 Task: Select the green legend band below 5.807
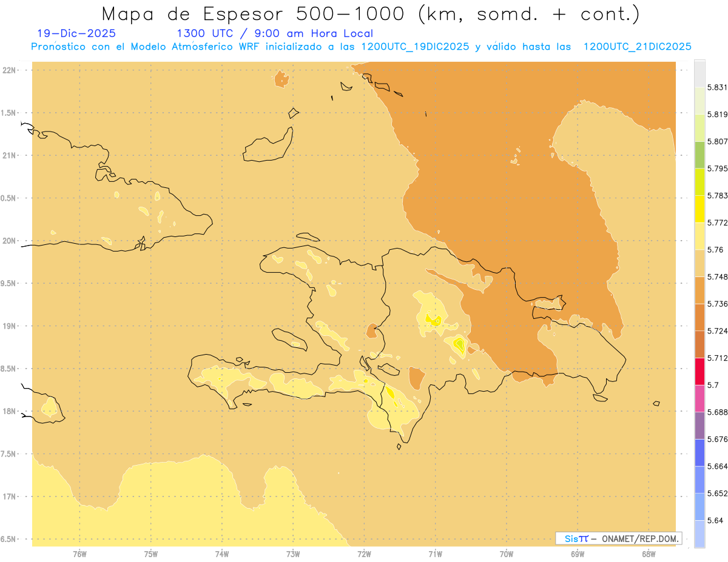(699, 155)
